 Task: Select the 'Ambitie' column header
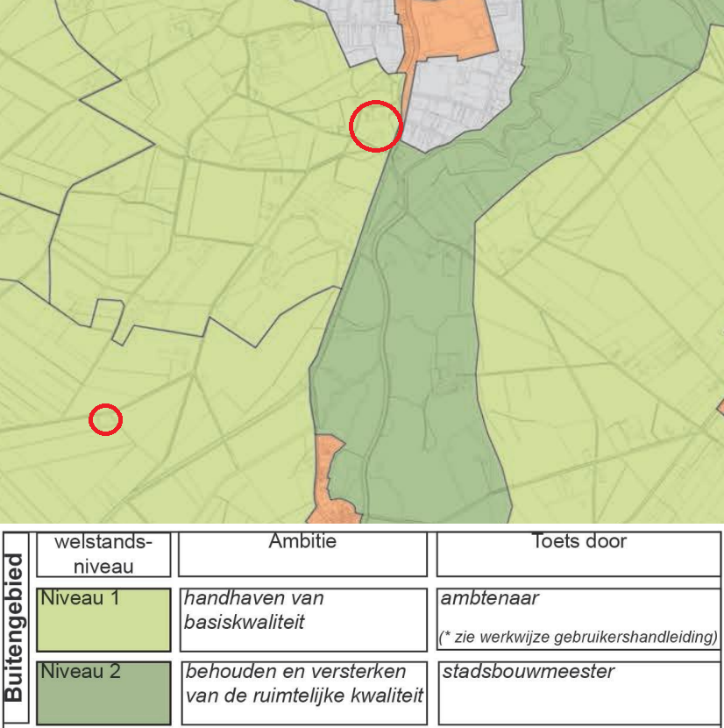[x=302, y=554]
